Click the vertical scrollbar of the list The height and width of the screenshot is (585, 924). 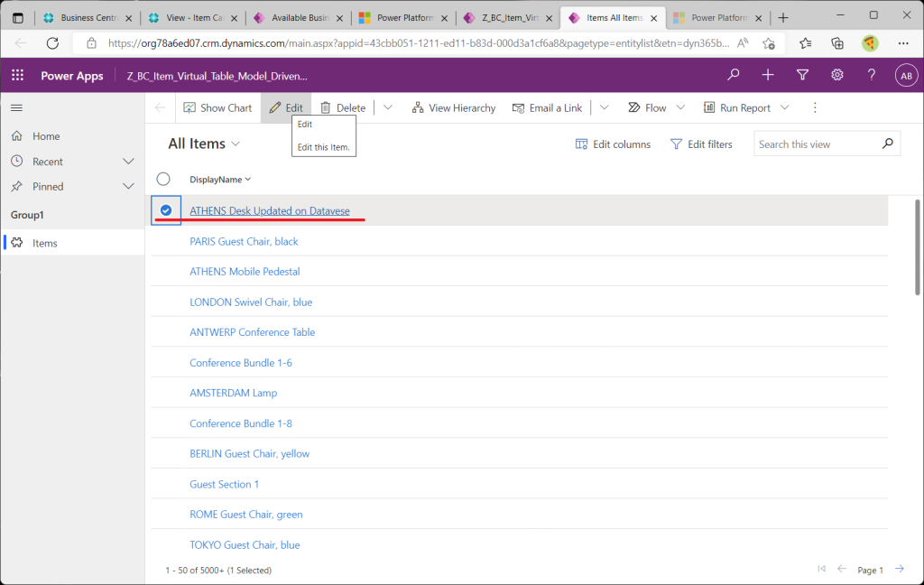(918, 247)
